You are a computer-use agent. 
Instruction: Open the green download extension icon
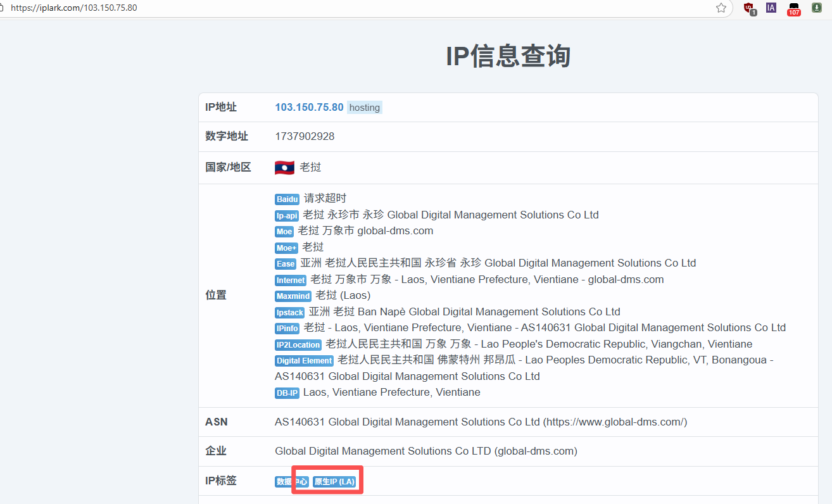pyautogui.click(x=817, y=8)
